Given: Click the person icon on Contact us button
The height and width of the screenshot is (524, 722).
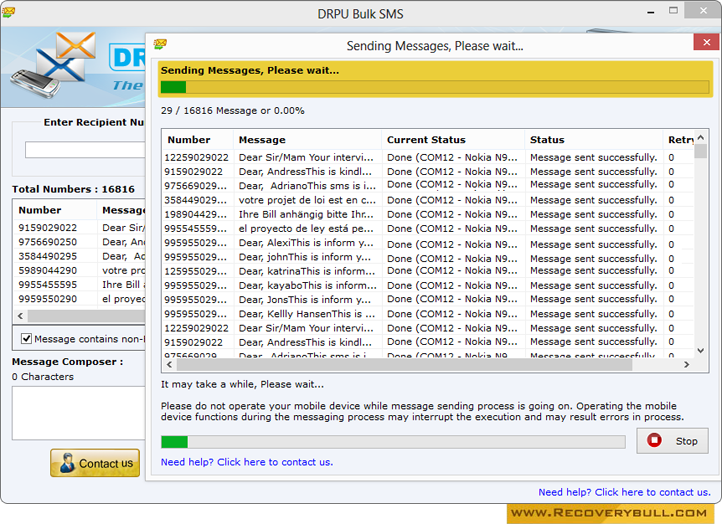Looking at the screenshot, I should pos(68,463).
